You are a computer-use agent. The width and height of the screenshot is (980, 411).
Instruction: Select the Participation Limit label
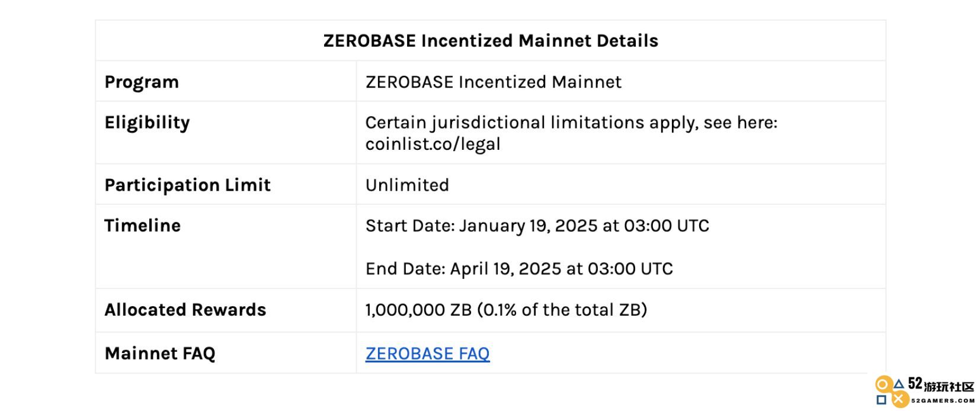(187, 185)
